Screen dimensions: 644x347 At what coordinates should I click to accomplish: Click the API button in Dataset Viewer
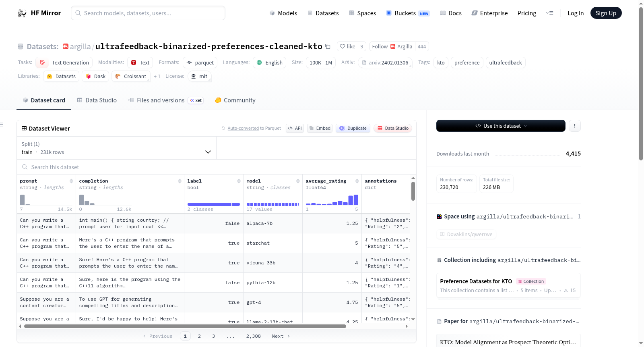[x=295, y=128]
